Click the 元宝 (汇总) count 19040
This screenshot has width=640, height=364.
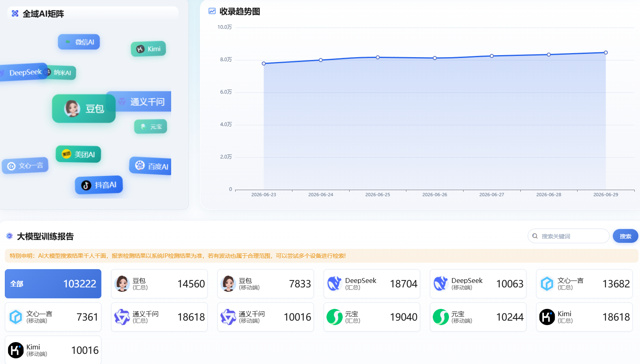coord(404,317)
